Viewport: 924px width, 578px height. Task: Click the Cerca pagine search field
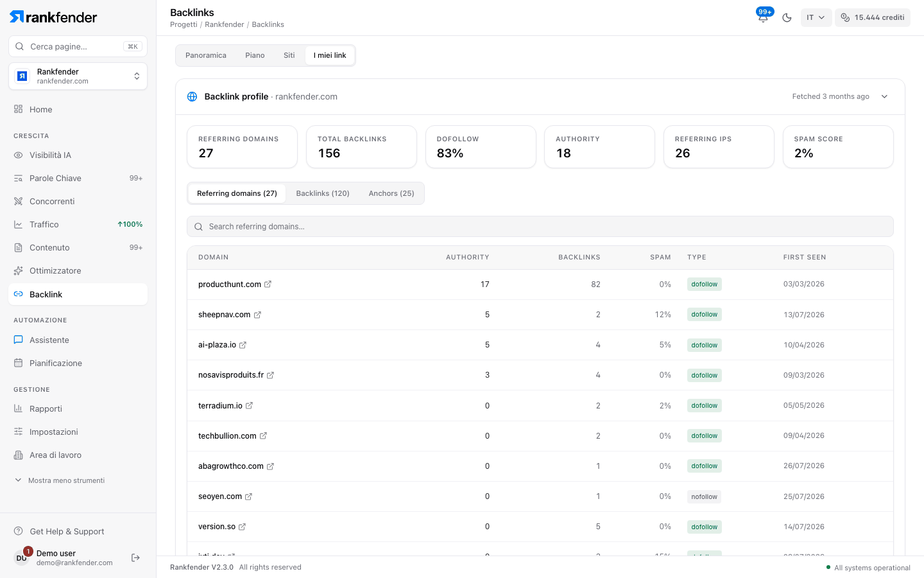78,46
